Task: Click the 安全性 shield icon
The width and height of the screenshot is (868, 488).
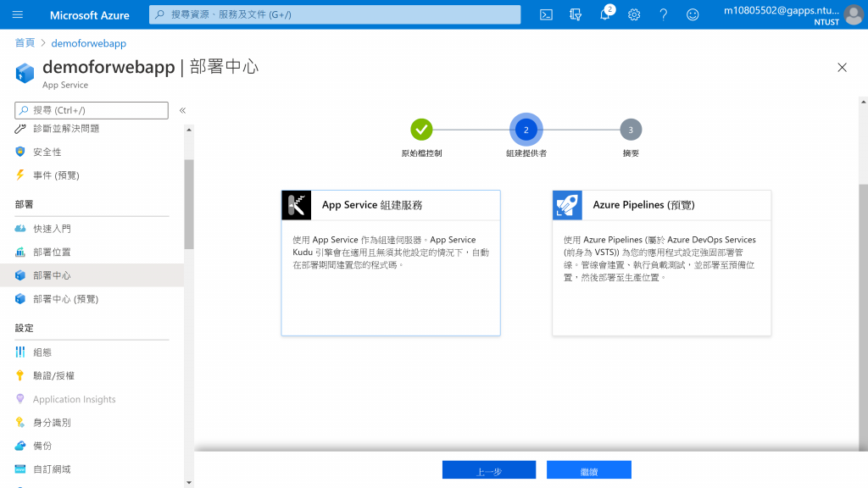Action: [x=20, y=152]
